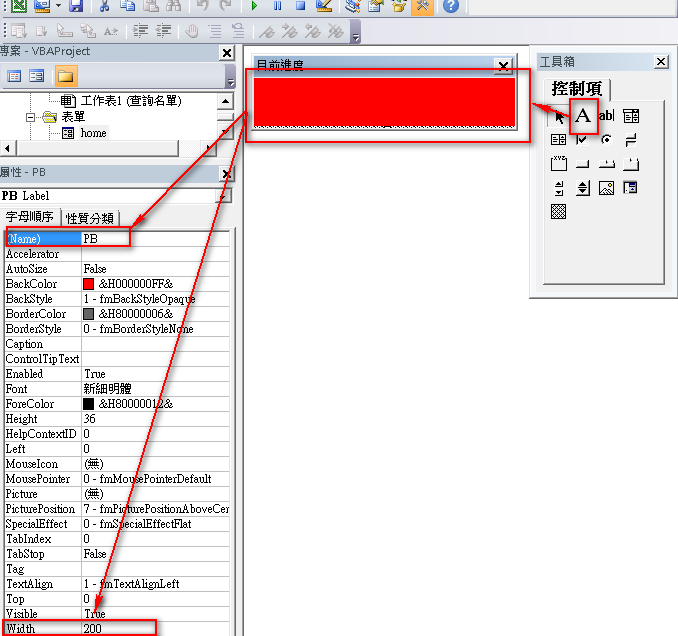678x636 pixels.
Task: Click the project tree scroll up arrow
Action: click(x=225, y=102)
